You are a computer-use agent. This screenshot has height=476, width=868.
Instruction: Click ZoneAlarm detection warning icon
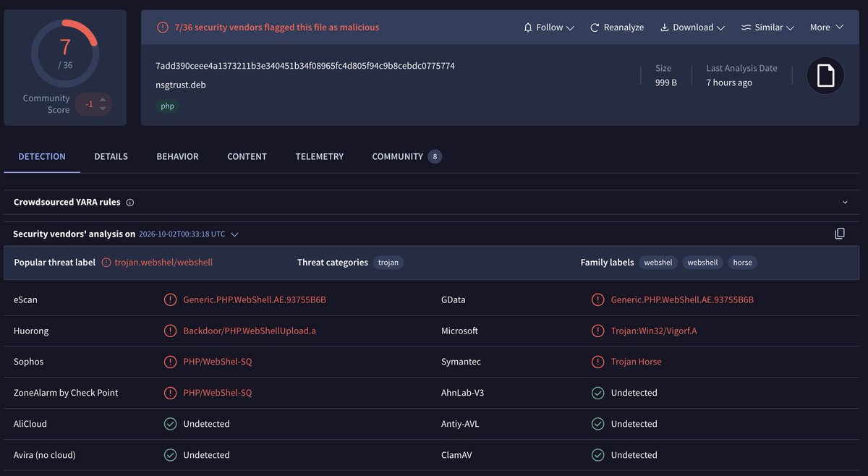pyautogui.click(x=171, y=393)
